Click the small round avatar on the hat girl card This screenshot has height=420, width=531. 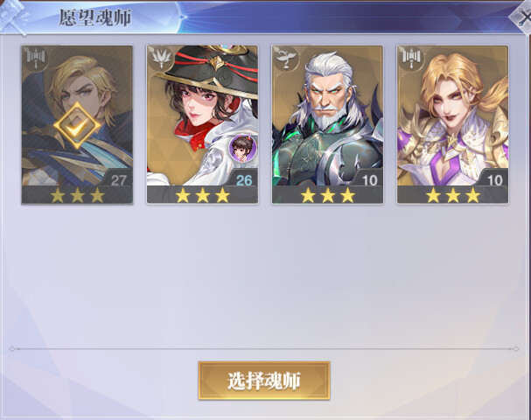coord(243,148)
